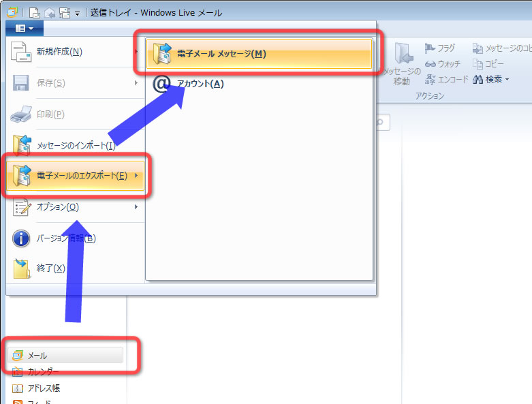Select メッセージのインポート(I) menu item
Screen dimensions: 532x404
76,145
